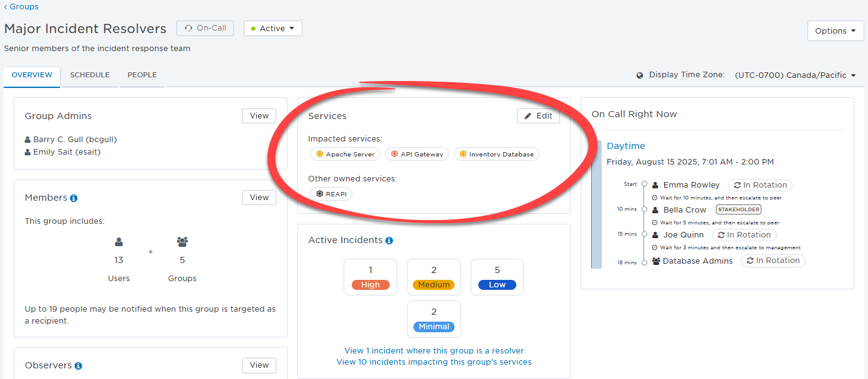Image resolution: width=868 pixels, height=379 pixels.
Task: Click the person icon beside Emma Rowley
Action: pos(655,185)
